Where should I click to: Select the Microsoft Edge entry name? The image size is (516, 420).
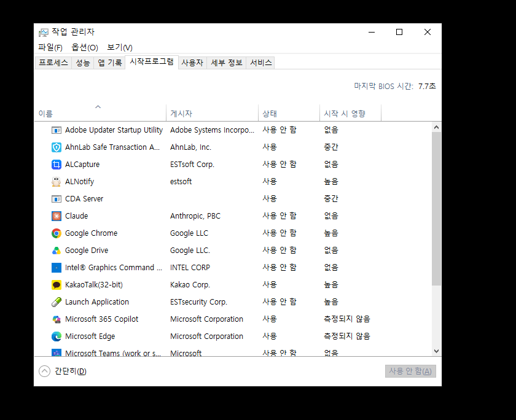90,336
